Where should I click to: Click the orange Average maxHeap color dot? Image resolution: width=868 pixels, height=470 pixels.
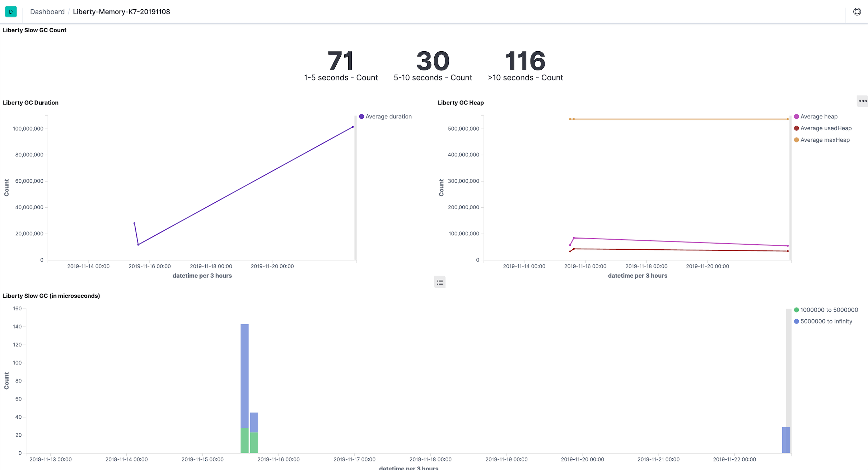796,140
